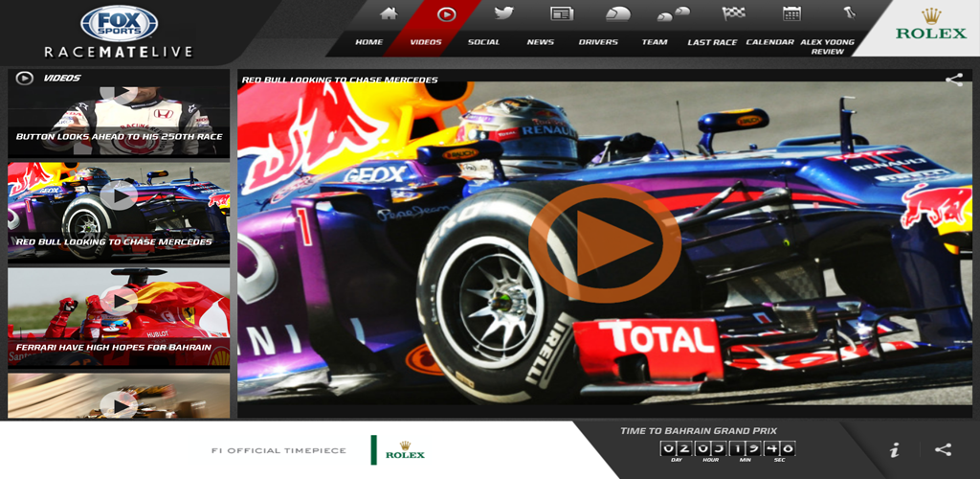Click the Drivers helmet icon

[x=618, y=13]
